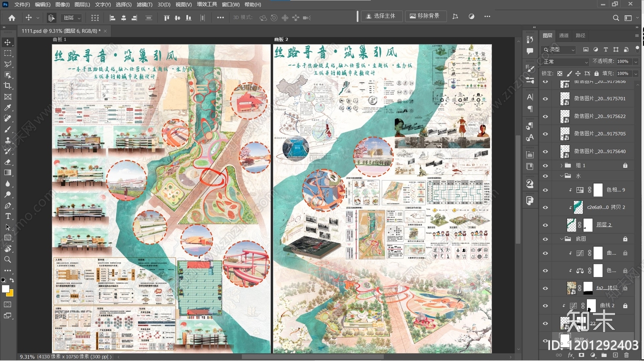644x361 pixels.
Task: Select the Horizontal Type tool
Action: pos(8,216)
